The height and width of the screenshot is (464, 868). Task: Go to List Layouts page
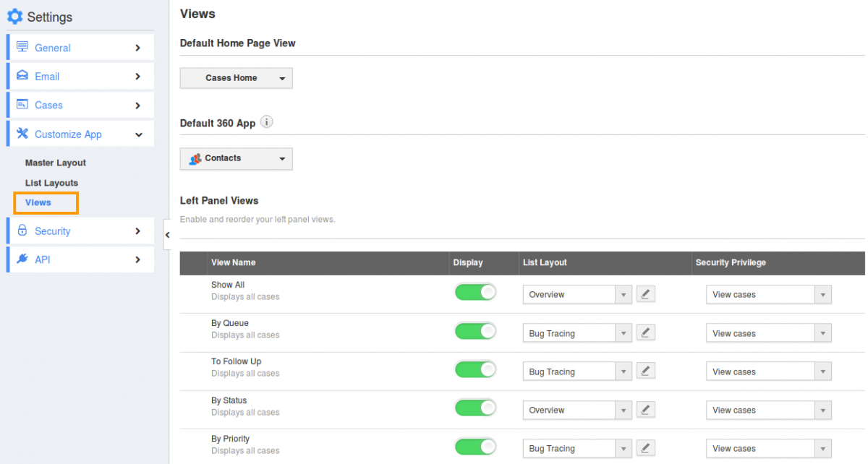coord(51,183)
